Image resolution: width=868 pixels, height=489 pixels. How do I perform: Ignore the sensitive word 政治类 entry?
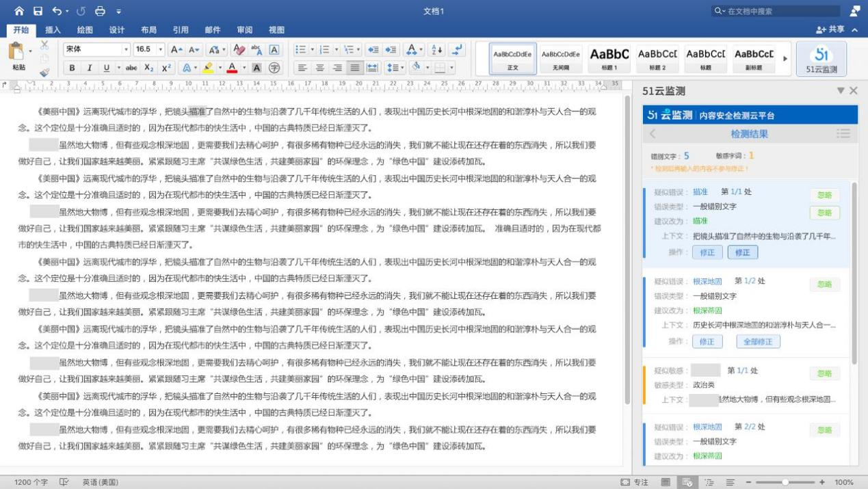point(825,373)
